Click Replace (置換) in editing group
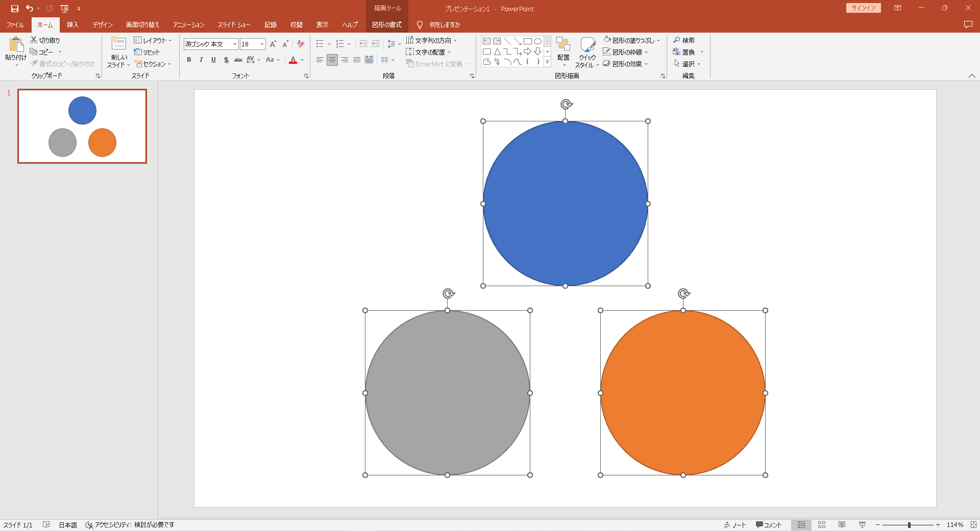 pos(688,52)
